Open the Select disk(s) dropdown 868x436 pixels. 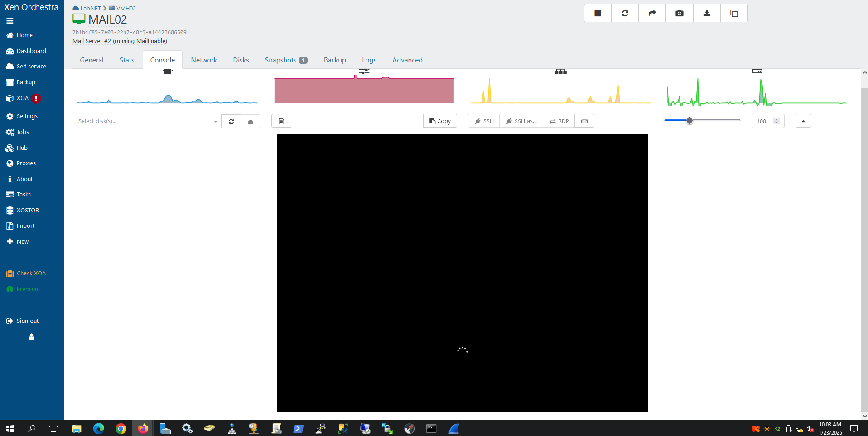click(148, 121)
